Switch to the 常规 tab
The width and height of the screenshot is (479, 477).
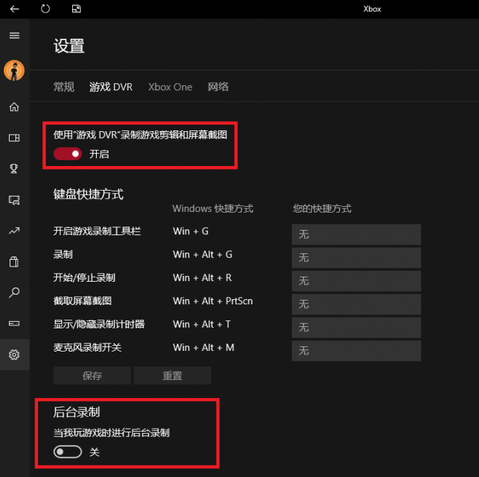[64, 87]
